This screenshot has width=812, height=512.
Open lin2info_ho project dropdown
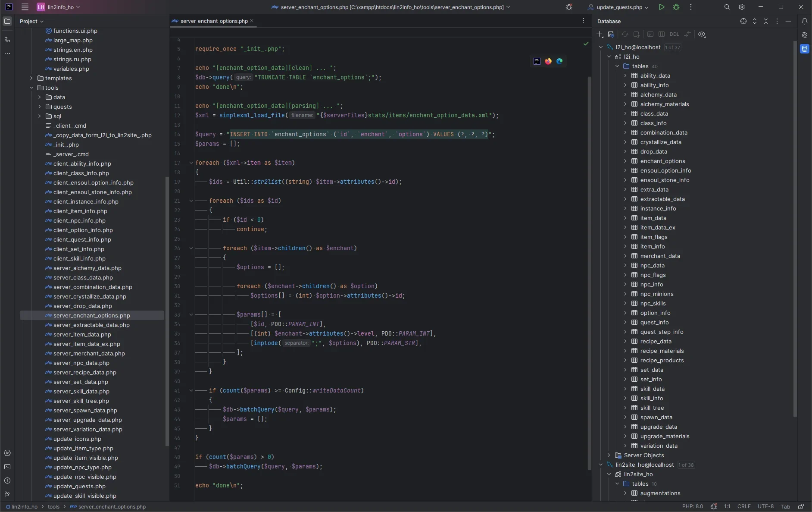(58, 7)
